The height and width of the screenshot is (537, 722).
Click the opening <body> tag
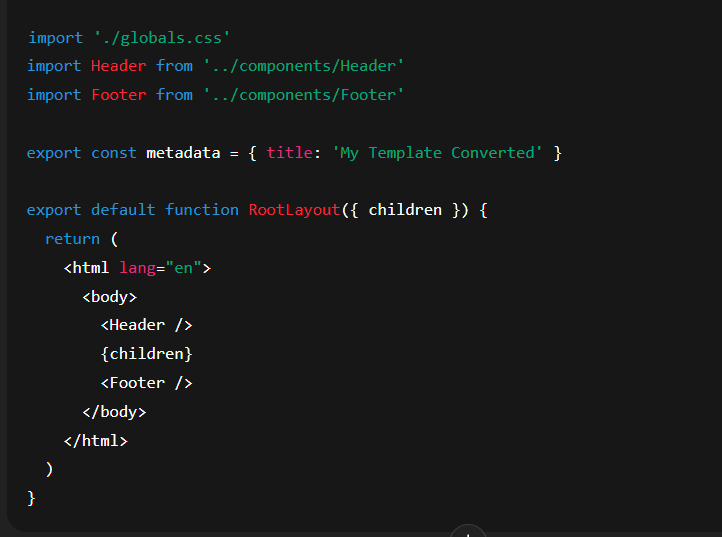tap(110, 297)
